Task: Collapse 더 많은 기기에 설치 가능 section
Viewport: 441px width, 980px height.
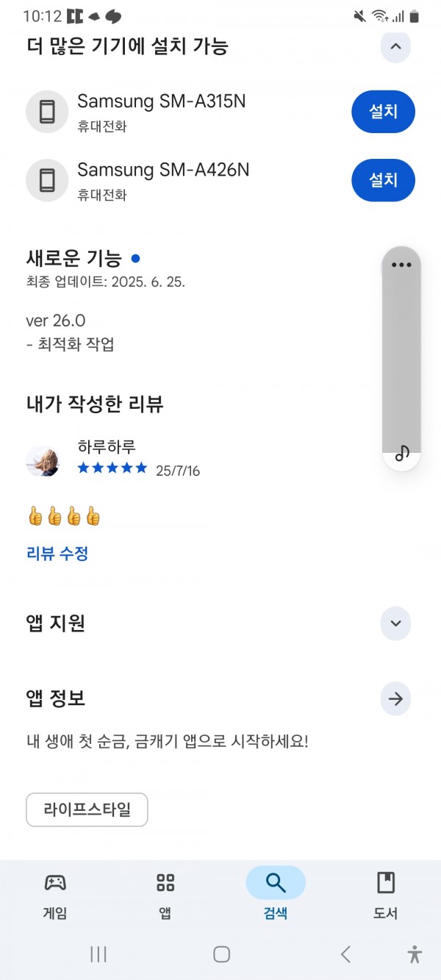Action: [x=395, y=46]
